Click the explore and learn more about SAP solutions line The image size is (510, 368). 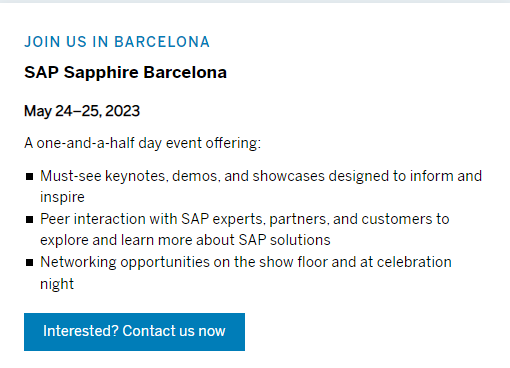tap(185, 240)
